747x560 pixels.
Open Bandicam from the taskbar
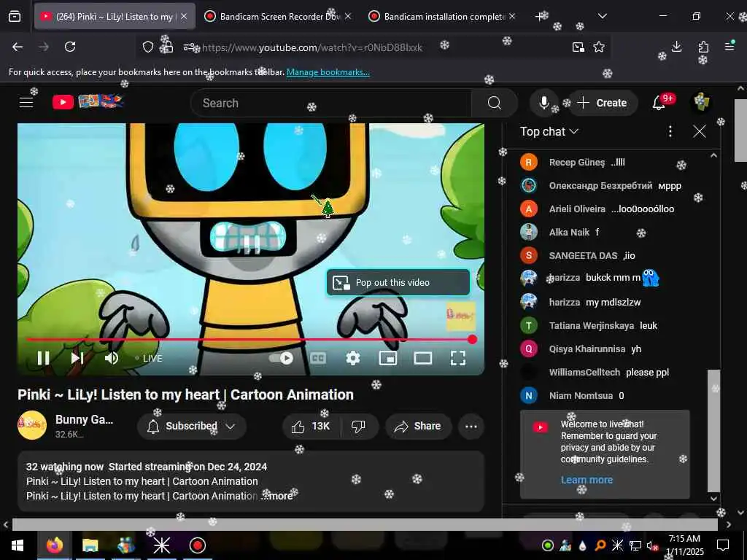coord(197,545)
